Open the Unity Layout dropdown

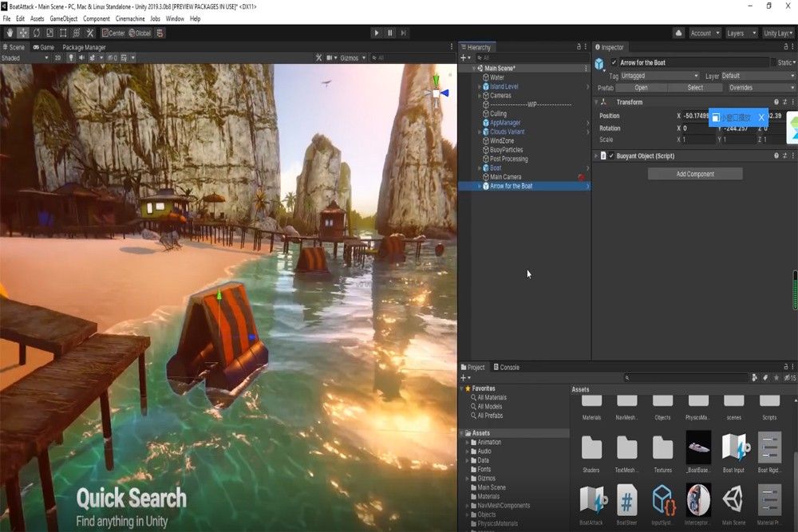778,33
